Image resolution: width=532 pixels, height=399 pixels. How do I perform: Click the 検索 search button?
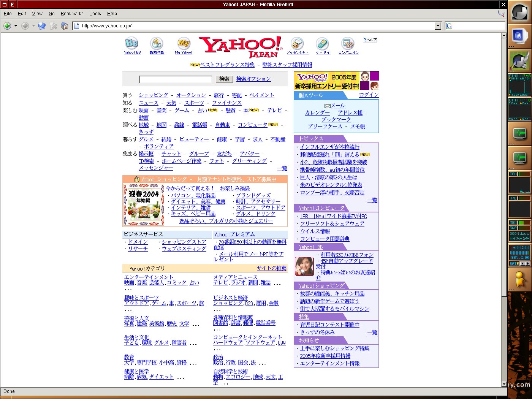click(x=224, y=79)
